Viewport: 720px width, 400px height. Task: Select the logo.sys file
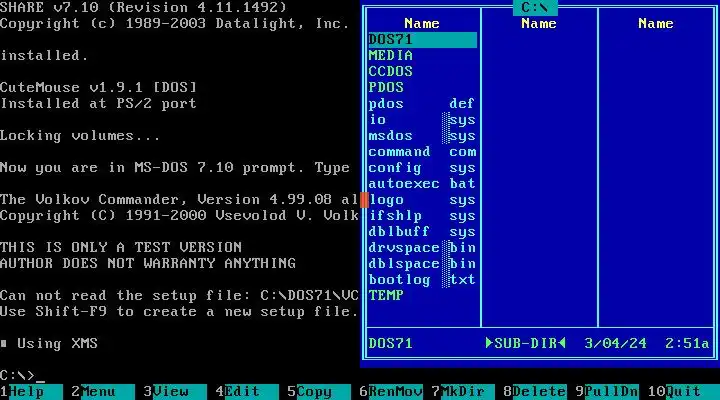[422, 200]
